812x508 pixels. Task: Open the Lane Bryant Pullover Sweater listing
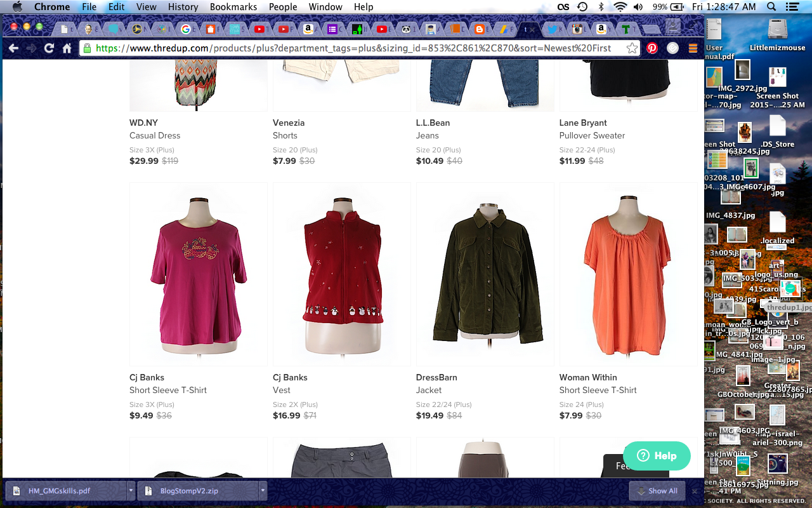click(592, 135)
